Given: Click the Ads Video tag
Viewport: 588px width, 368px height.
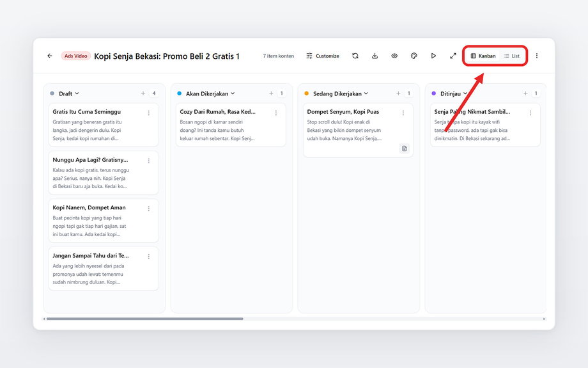Looking at the screenshot, I should tap(76, 56).
